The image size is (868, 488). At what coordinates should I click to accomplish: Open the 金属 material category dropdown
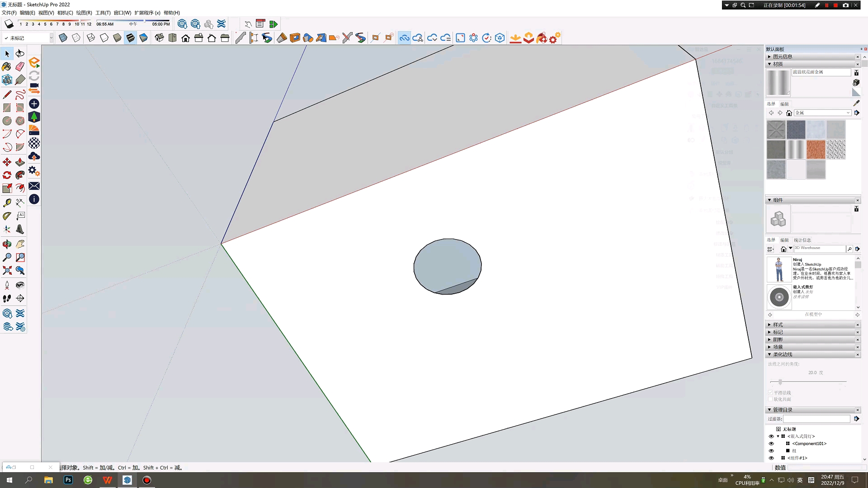coord(848,113)
